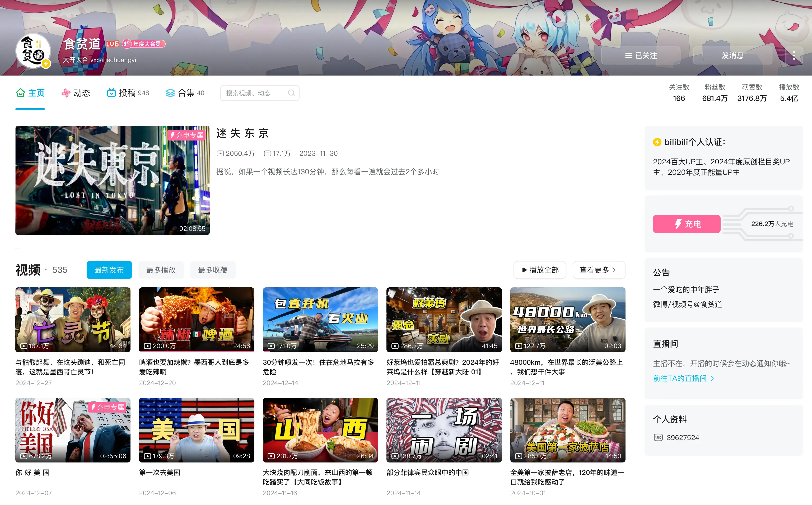Toggle the 已关注 follow button
Screen dimensions: 812x505
pyautogui.click(x=641, y=55)
